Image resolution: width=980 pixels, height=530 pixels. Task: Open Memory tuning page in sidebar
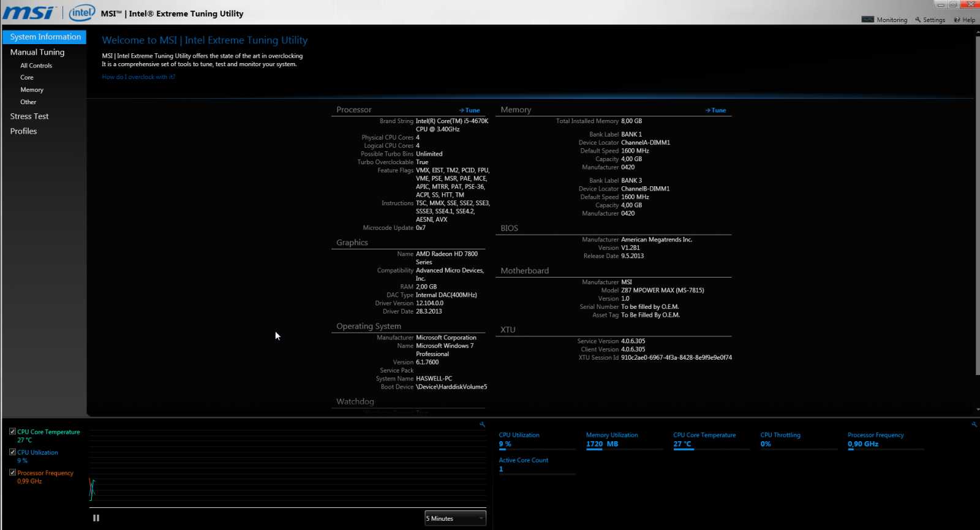pyautogui.click(x=32, y=90)
